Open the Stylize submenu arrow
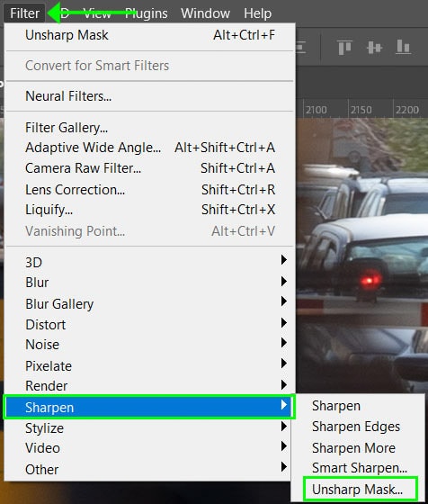The image size is (428, 504). point(283,427)
